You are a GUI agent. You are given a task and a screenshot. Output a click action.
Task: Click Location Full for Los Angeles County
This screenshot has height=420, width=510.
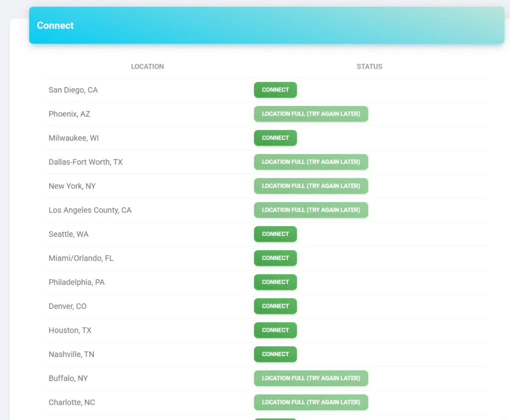click(x=311, y=210)
